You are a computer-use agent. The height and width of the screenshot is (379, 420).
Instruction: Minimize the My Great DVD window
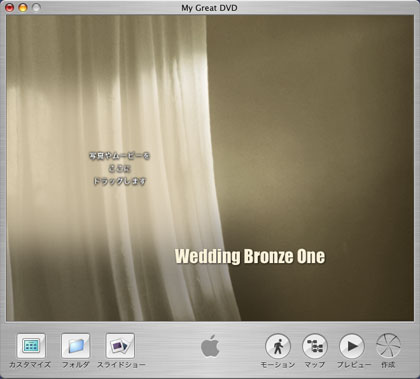[23, 7]
